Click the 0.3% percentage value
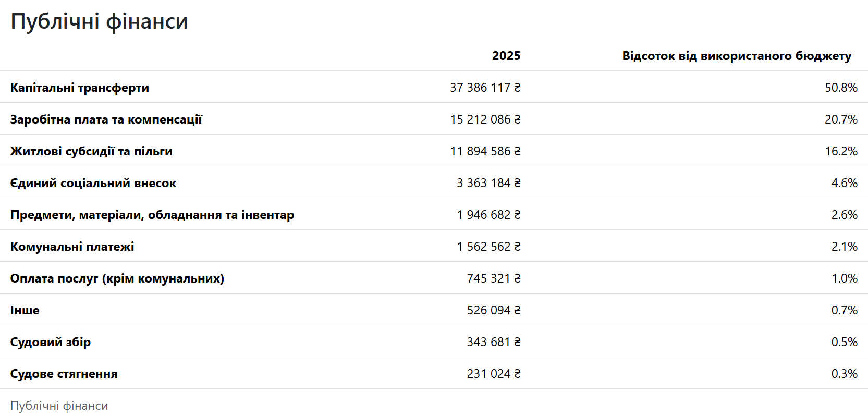The image size is (868, 415). (844, 374)
